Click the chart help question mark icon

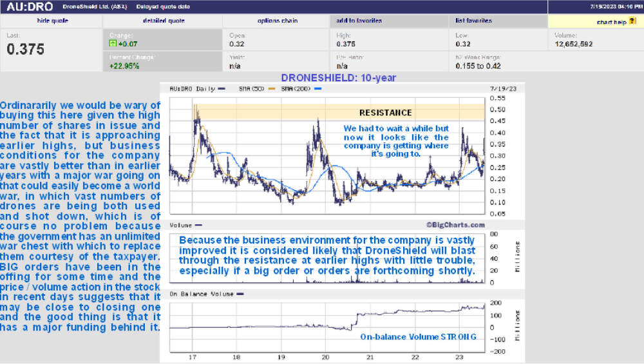(632, 21)
